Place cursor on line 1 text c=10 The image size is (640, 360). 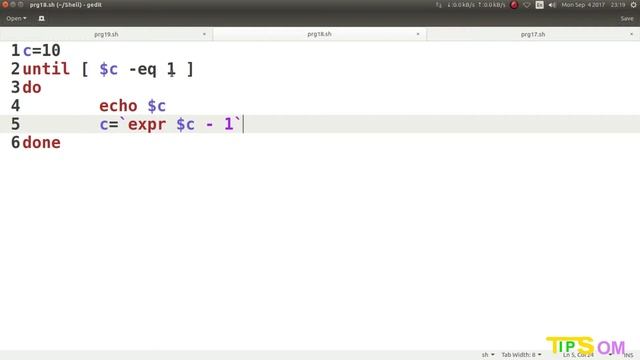[42, 51]
